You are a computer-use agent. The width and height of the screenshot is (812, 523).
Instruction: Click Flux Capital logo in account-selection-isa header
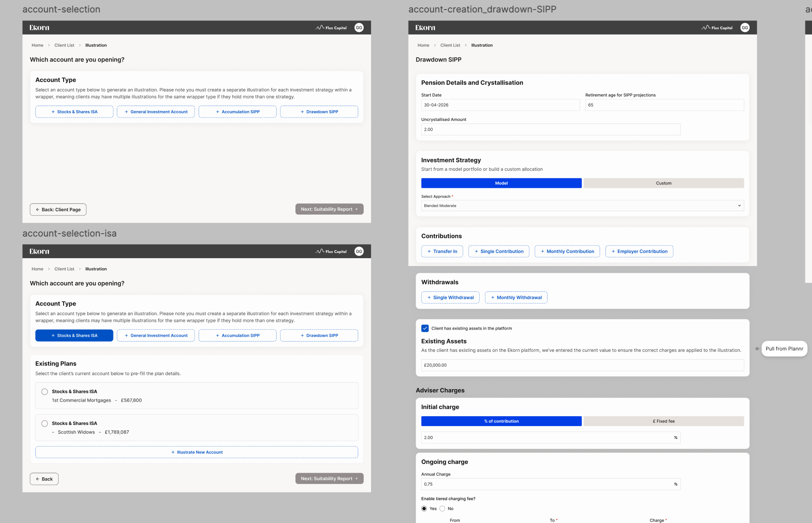(331, 251)
